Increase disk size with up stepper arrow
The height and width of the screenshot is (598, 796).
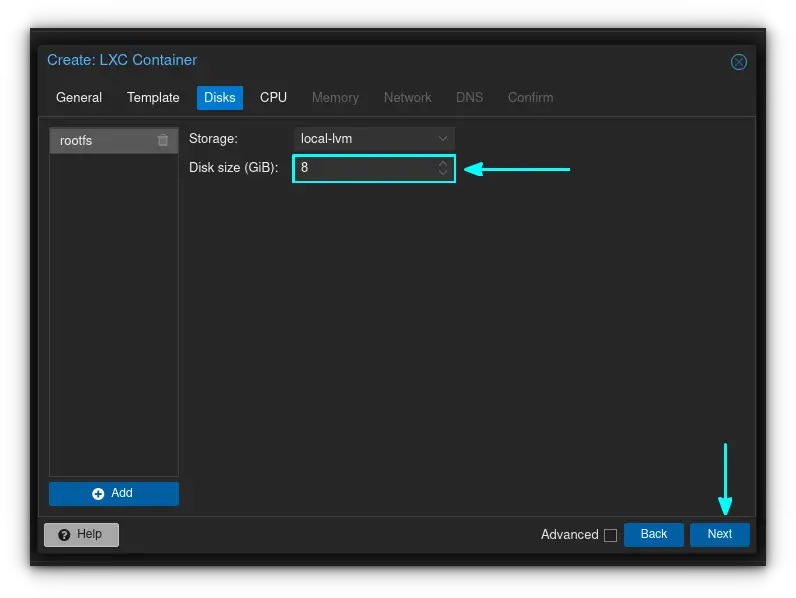443,163
